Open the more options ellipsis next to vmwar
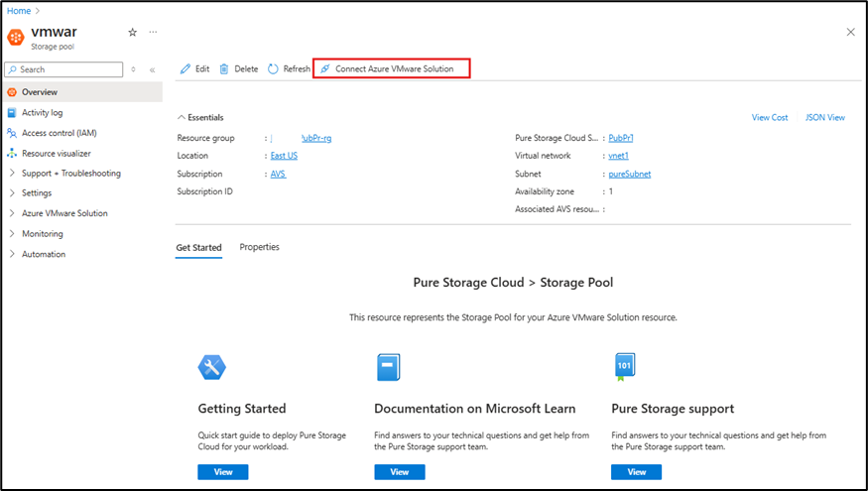868x491 pixels. (153, 32)
